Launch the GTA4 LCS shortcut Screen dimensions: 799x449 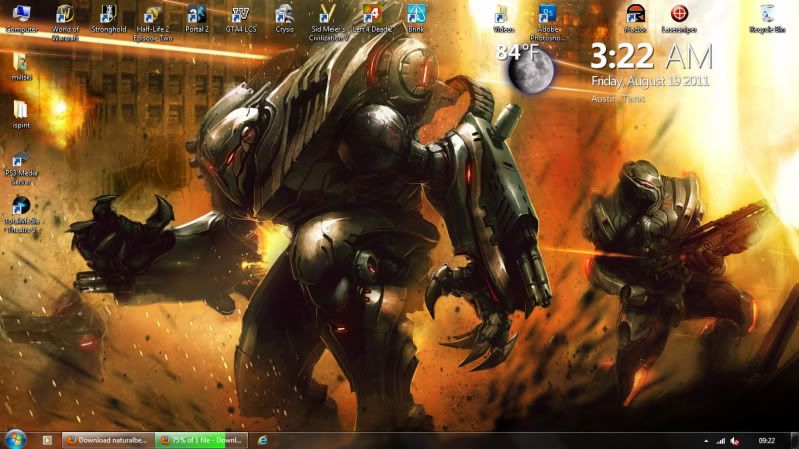tap(241, 19)
